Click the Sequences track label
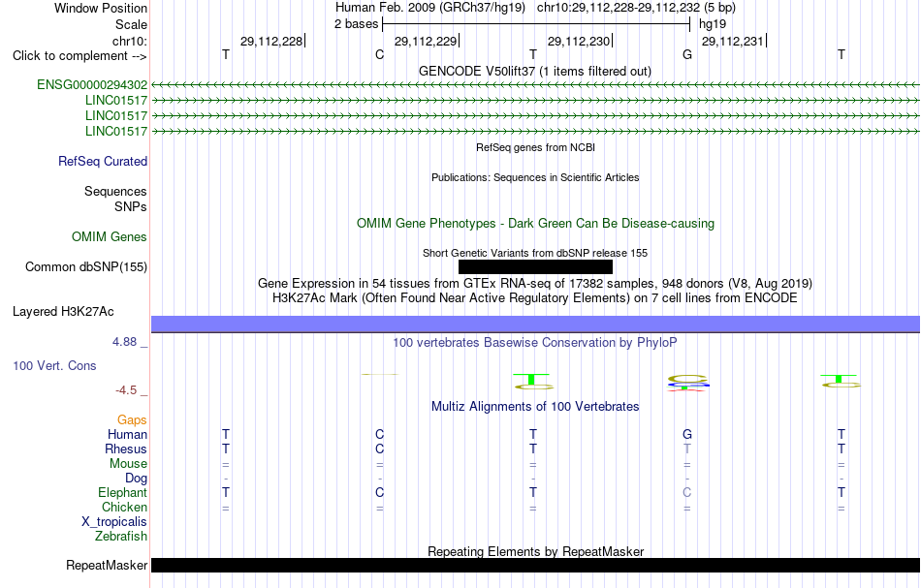Image resolution: width=921 pixels, height=588 pixels. click(x=115, y=191)
